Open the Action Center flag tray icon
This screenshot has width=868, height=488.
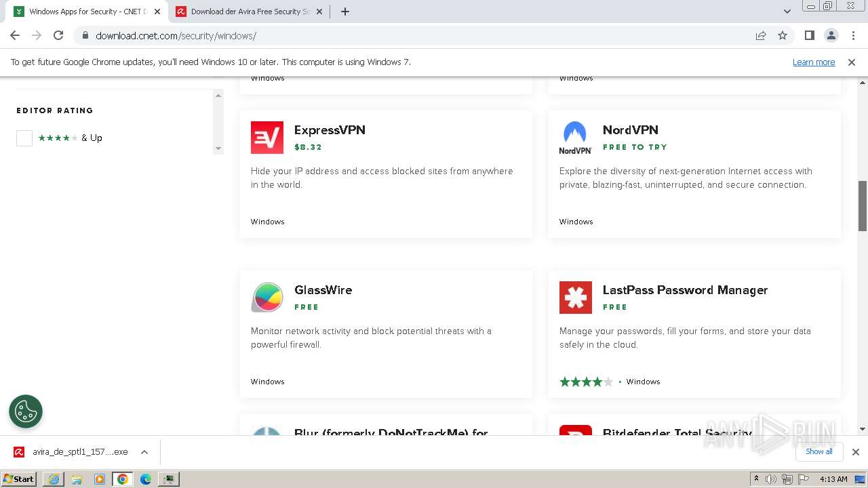coord(804,479)
